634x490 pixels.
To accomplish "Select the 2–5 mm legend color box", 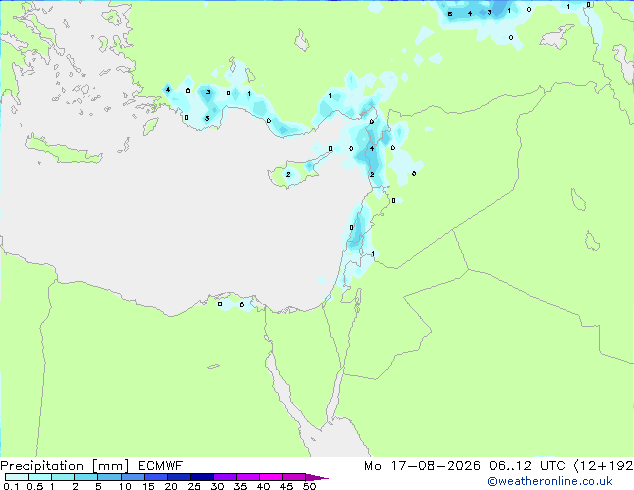I will [86, 477].
